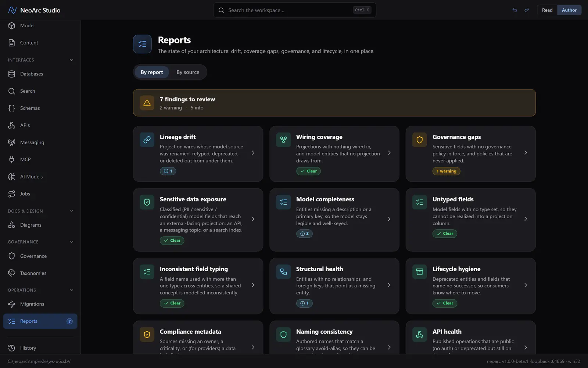Collapse the Operations sidebar section

click(72, 290)
